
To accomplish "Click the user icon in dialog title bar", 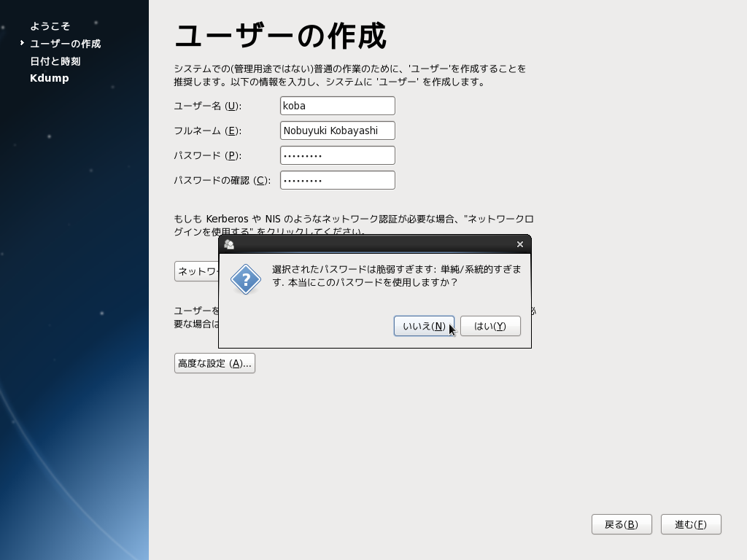I will 229,244.
